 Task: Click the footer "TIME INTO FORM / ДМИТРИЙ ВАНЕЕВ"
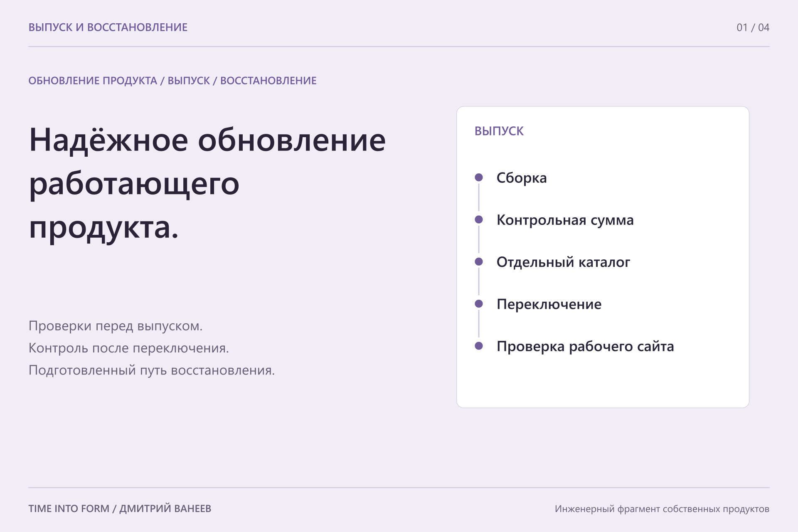coord(120,509)
